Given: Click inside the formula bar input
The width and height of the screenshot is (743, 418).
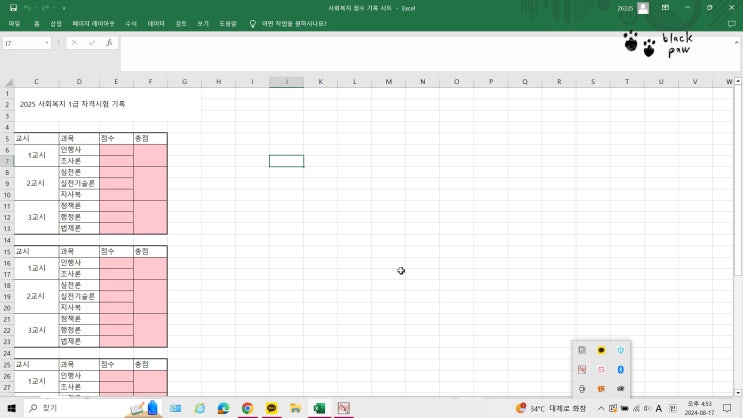Looking at the screenshot, I should tap(426, 53).
